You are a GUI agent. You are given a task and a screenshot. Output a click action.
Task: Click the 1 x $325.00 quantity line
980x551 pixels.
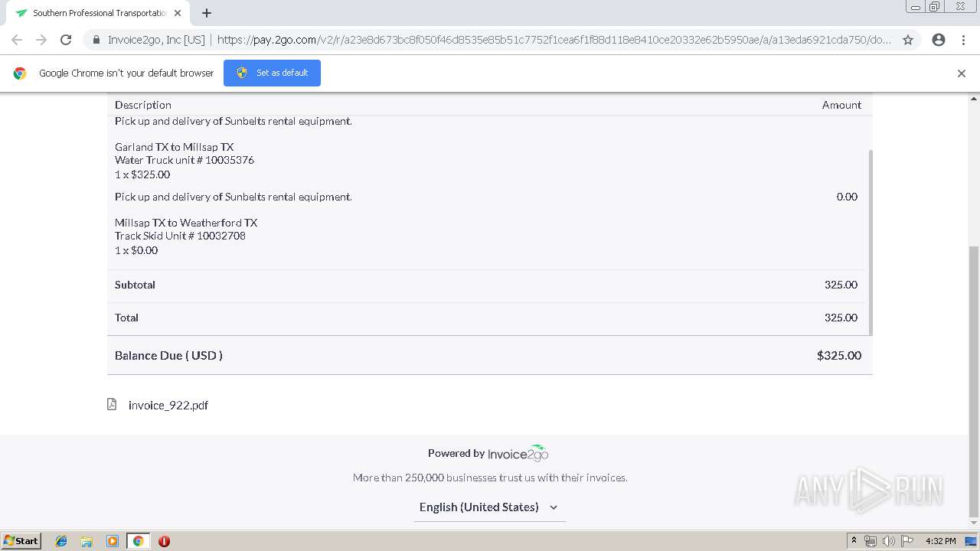(142, 174)
